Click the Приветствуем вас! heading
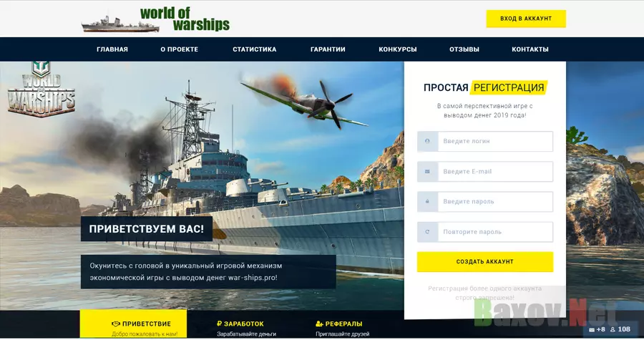 point(147,229)
